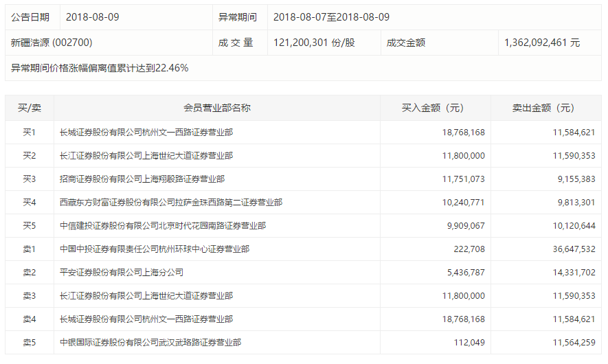Image resolution: width=608 pixels, height=364 pixels.
Task: Open 长城证券 branch in the 买1 row
Action: 146,132
